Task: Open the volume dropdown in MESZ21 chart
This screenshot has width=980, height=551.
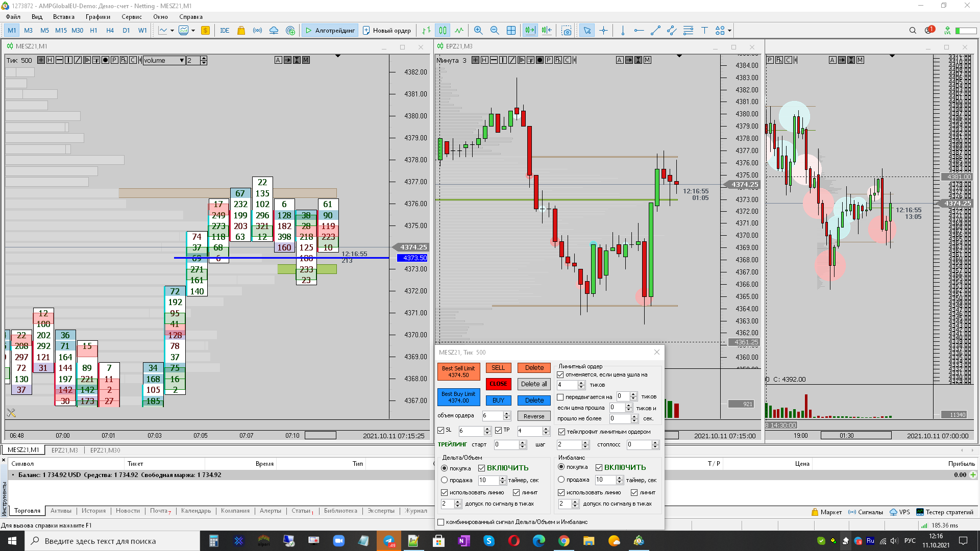Action: [182, 61]
